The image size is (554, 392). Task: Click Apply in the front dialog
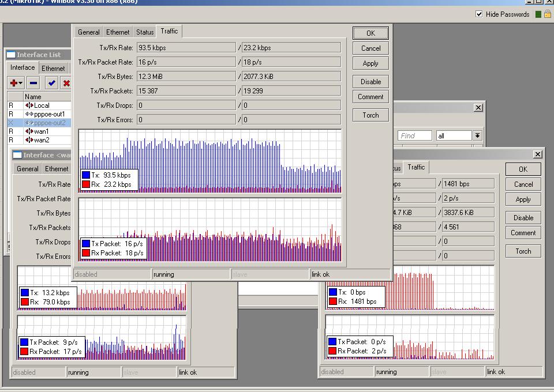point(370,63)
